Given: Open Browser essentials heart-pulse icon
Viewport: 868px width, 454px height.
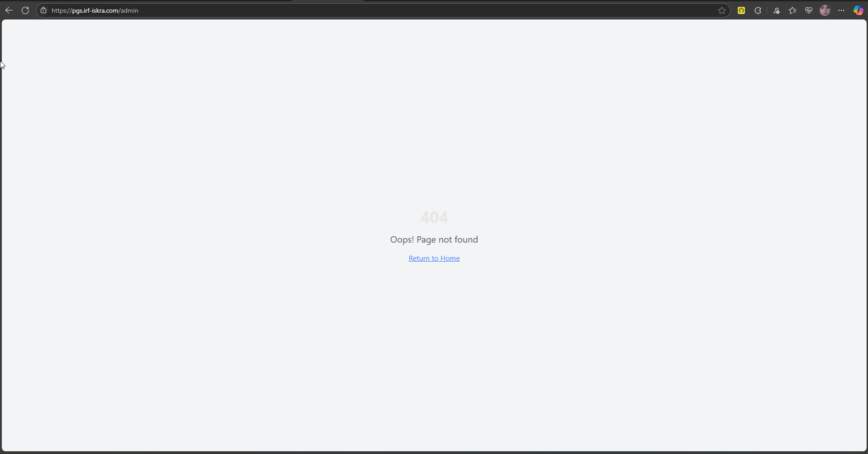Looking at the screenshot, I should coord(809,10).
